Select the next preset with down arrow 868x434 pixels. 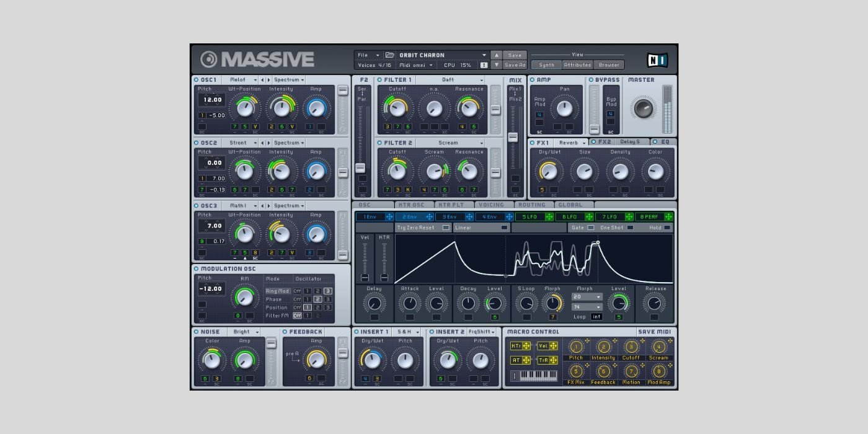pos(496,64)
